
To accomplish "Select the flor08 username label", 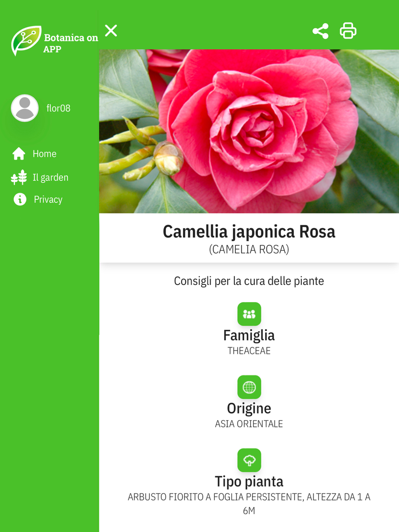I will [58, 108].
